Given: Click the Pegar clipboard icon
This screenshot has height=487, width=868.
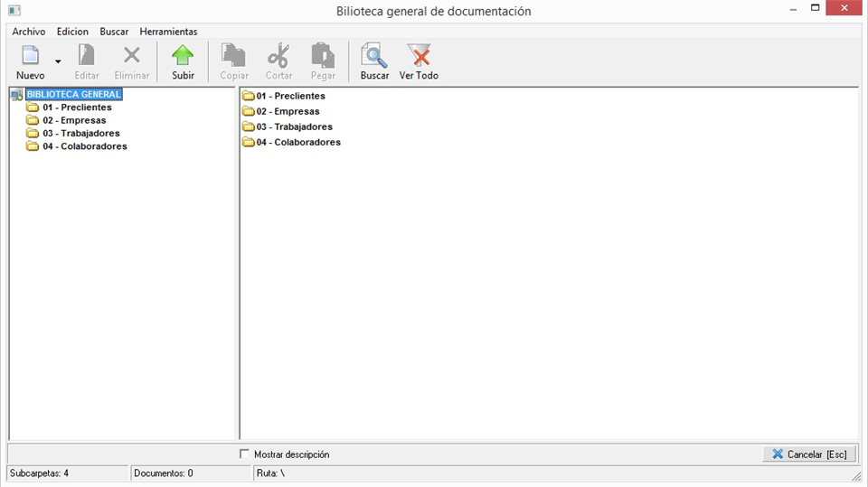Looking at the screenshot, I should (x=323, y=56).
